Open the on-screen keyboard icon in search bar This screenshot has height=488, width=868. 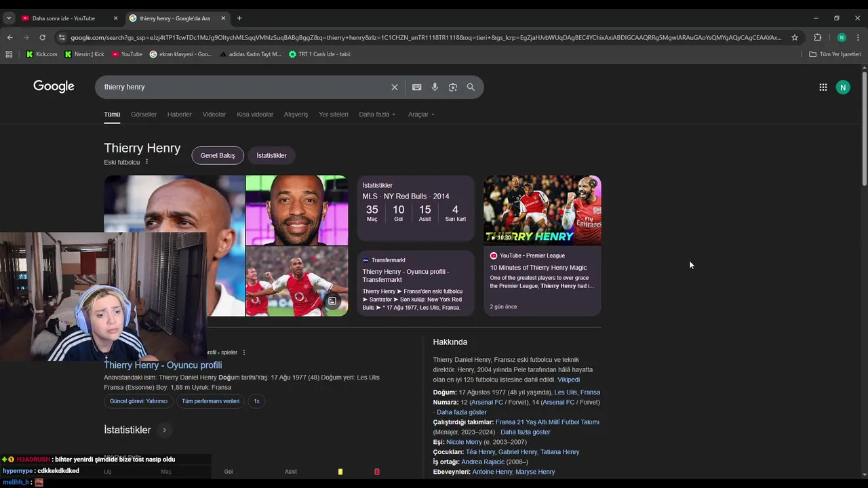pos(416,87)
